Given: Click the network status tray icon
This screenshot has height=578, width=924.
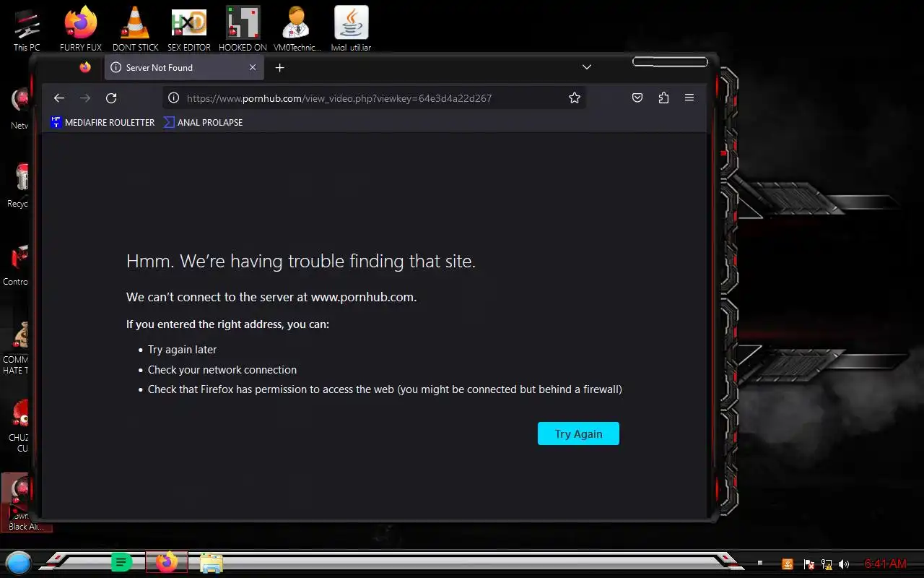Looking at the screenshot, I should tap(827, 564).
